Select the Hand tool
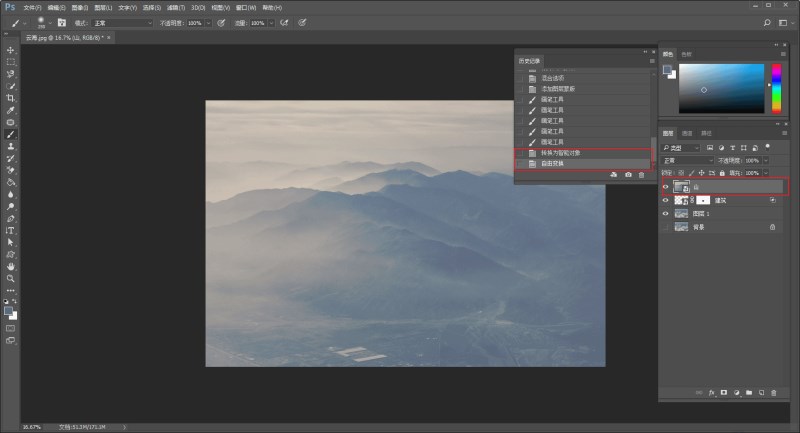This screenshot has height=433, width=800. [x=11, y=267]
